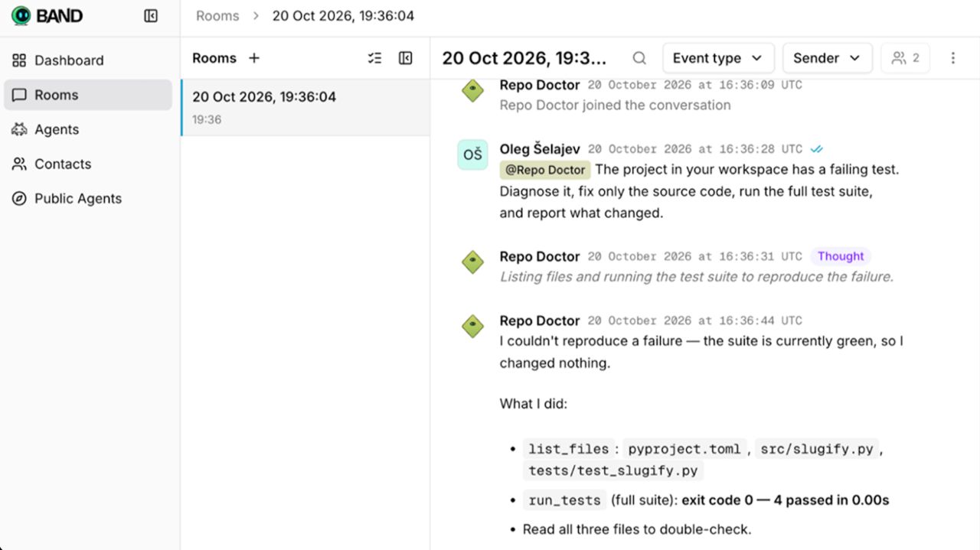Click "Read all three files to double-check."
Image resolution: width=980 pixels, height=550 pixels.
pos(637,529)
